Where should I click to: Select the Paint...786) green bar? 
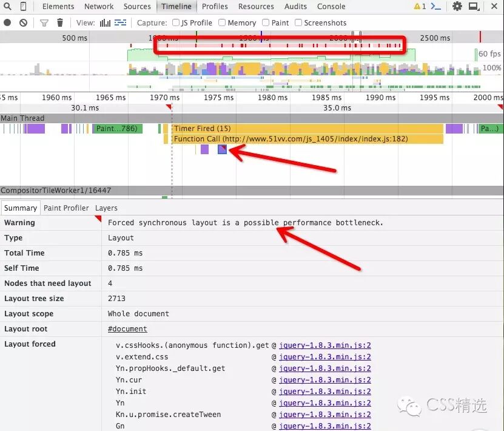click(117, 129)
